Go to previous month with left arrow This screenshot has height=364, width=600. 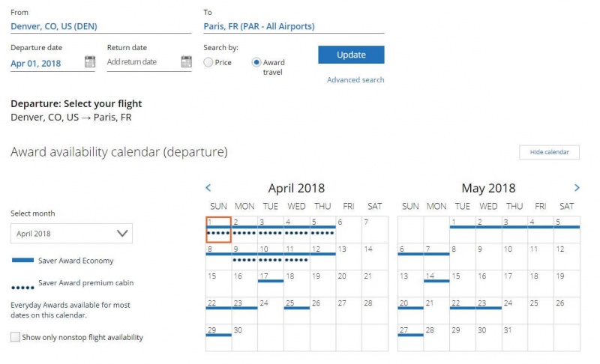pos(208,188)
